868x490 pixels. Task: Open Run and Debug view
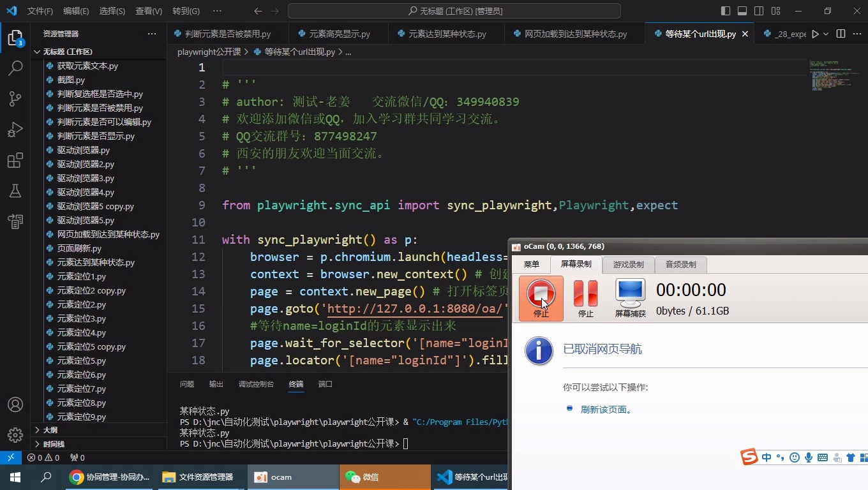[15, 130]
